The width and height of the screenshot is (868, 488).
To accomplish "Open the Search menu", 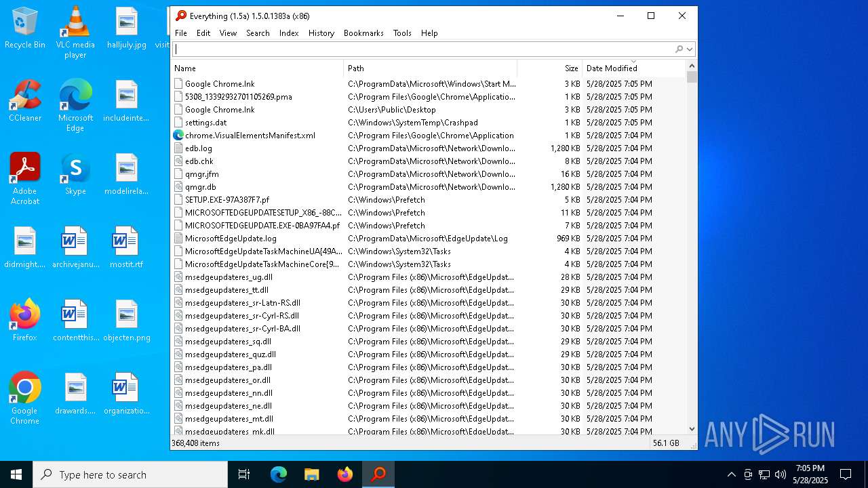I will point(258,33).
